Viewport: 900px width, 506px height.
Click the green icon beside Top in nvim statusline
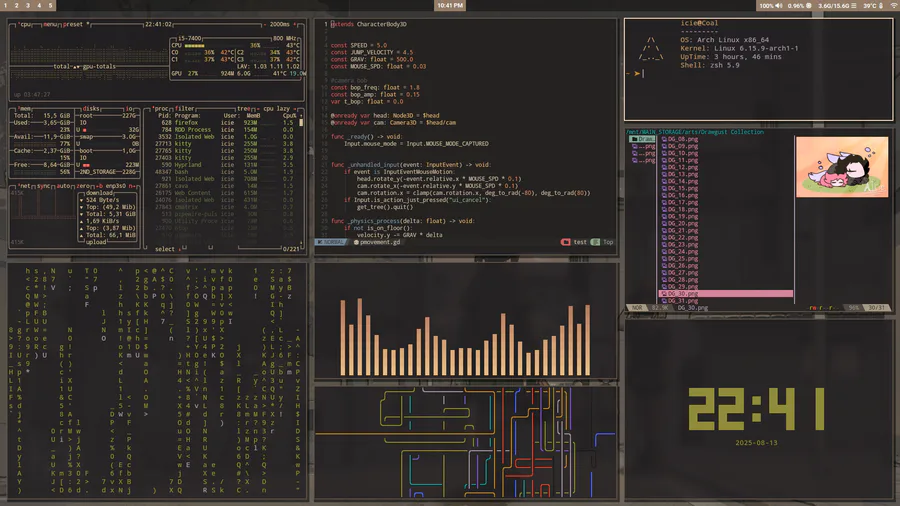click(x=595, y=242)
